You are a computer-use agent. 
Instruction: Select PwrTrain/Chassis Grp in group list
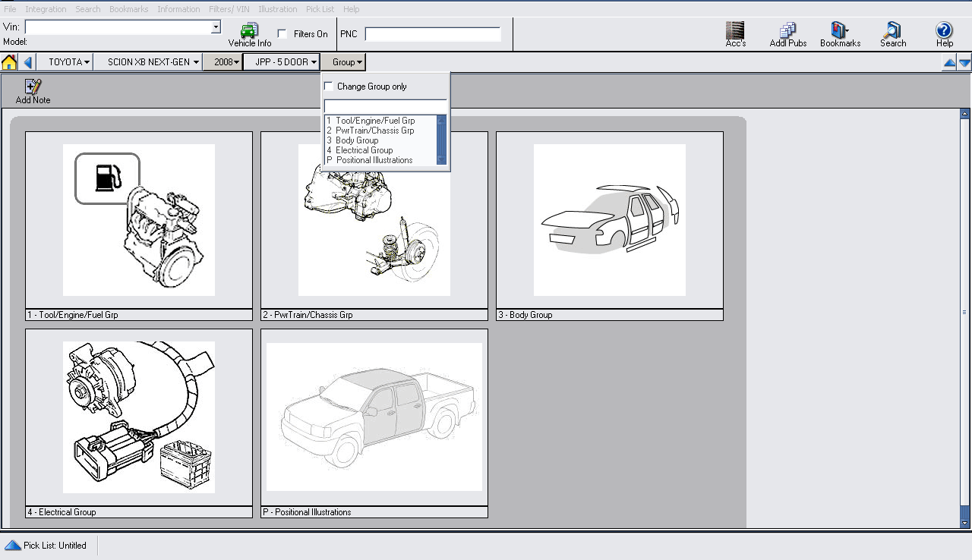click(380, 131)
